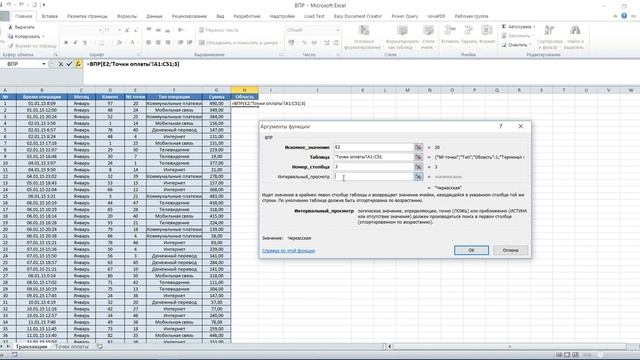This screenshot has height=360, width=640.
Task: Open Шрифт group dialog launcher
Action: (x=138, y=55)
